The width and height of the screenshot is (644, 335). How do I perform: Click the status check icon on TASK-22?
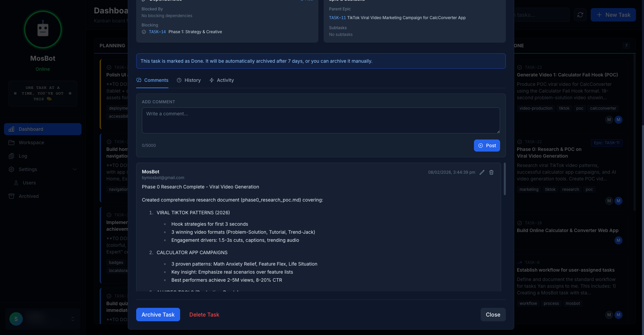(520, 142)
